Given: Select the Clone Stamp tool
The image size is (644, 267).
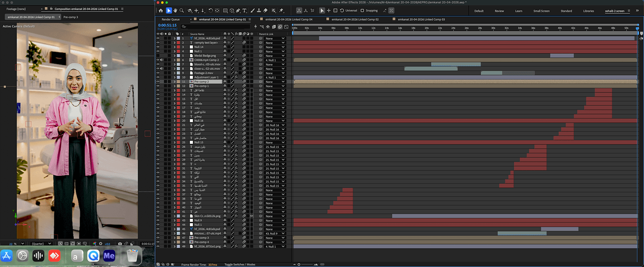Looking at the screenshot, I should coord(259,11).
